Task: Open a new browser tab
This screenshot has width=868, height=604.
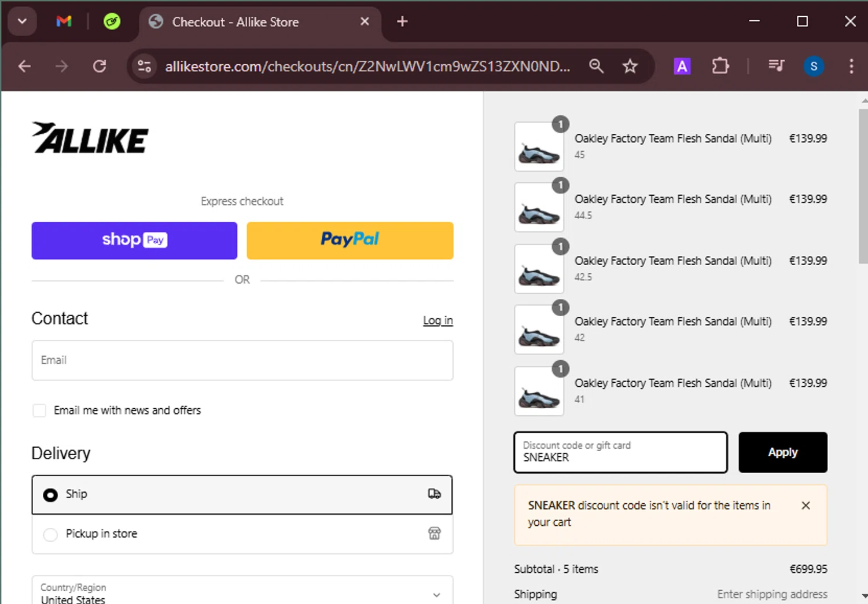Action: pyautogui.click(x=402, y=21)
